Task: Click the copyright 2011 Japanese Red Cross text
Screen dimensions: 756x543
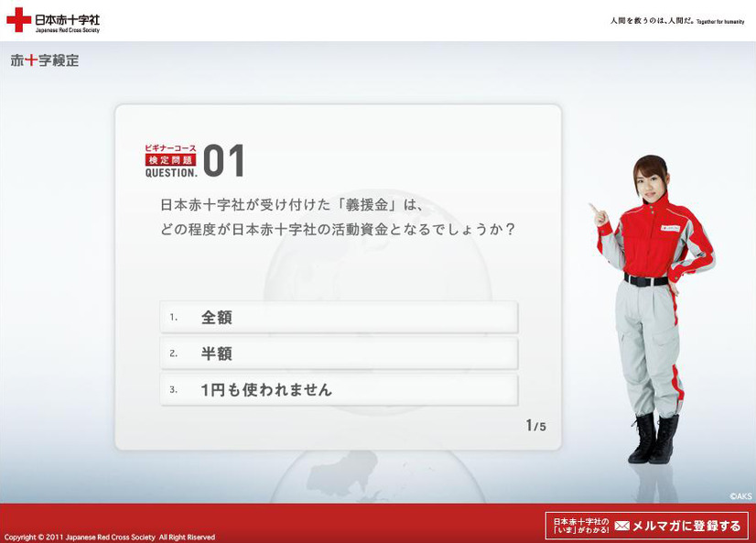Action: click(110, 537)
